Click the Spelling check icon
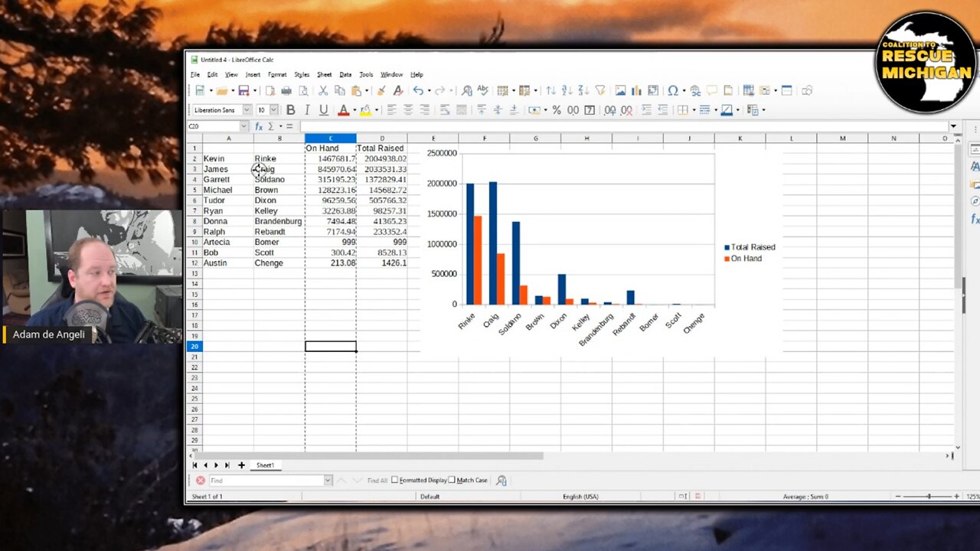The height and width of the screenshot is (551, 980). tap(484, 91)
